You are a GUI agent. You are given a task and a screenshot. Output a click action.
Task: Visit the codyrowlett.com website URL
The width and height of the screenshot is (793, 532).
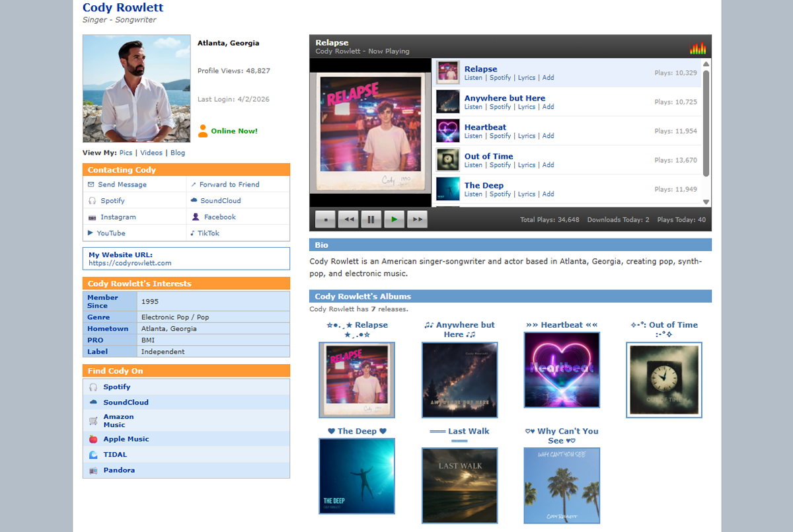point(130,263)
